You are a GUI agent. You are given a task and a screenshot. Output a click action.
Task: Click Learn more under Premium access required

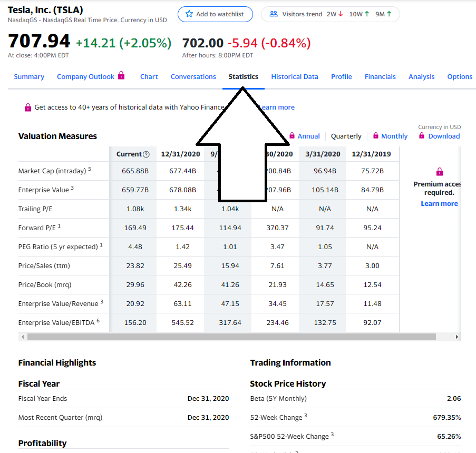click(440, 204)
